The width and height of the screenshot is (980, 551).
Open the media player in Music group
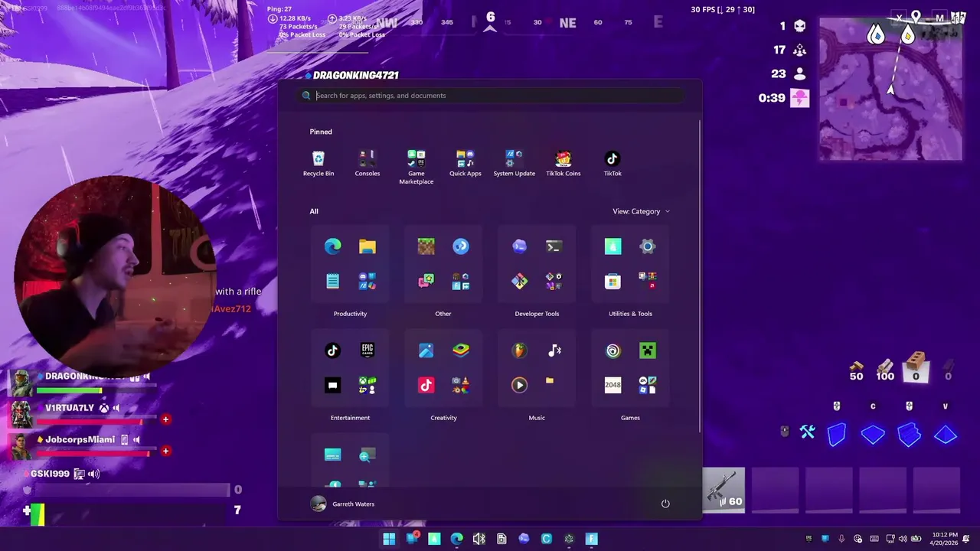pyautogui.click(x=519, y=385)
